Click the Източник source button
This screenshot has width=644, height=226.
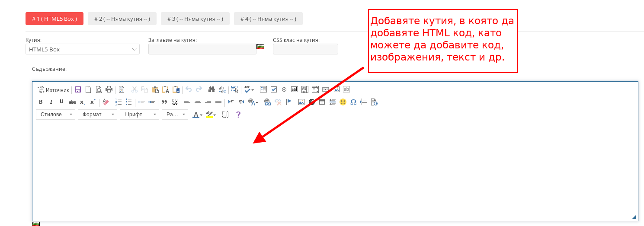(53, 90)
